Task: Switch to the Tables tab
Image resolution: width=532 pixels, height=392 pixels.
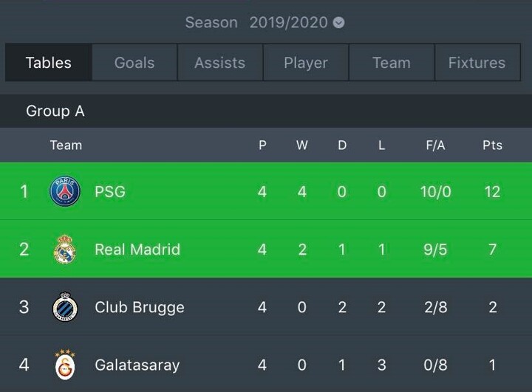Action: click(x=49, y=63)
